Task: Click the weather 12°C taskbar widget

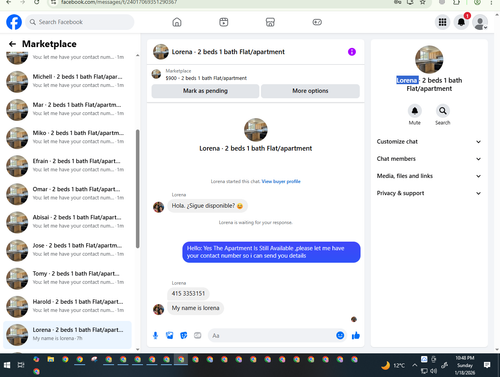Action: tap(393, 365)
